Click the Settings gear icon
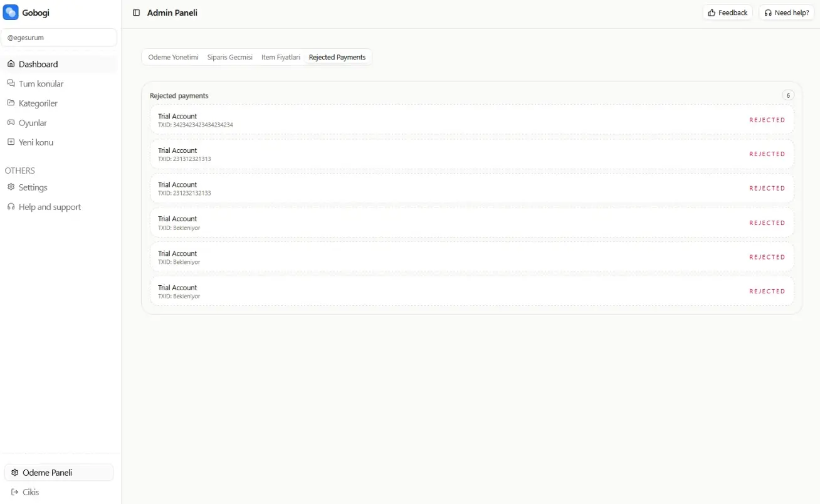The image size is (820, 504). (x=11, y=187)
